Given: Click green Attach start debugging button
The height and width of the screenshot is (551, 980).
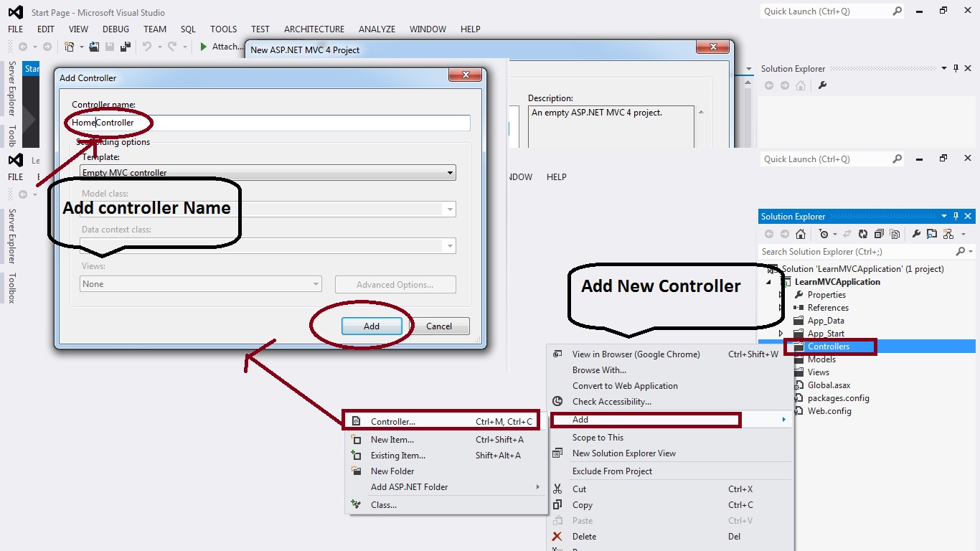Looking at the screenshot, I should pos(221,47).
